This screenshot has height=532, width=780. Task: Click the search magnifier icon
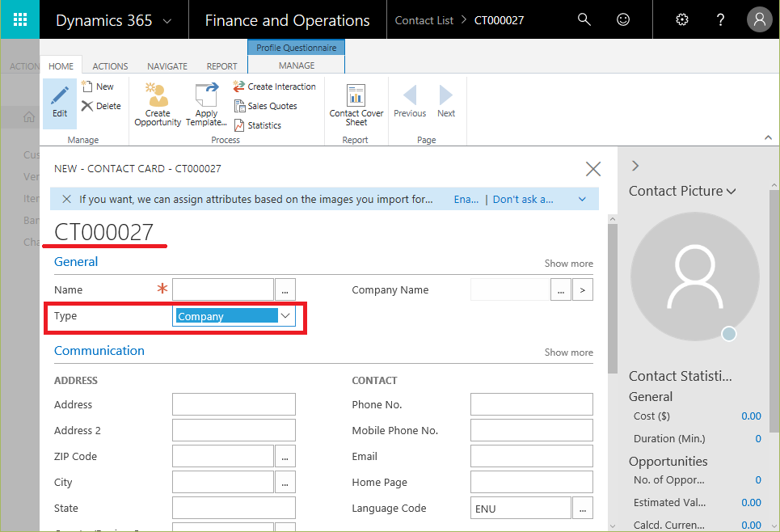click(584, 19)
